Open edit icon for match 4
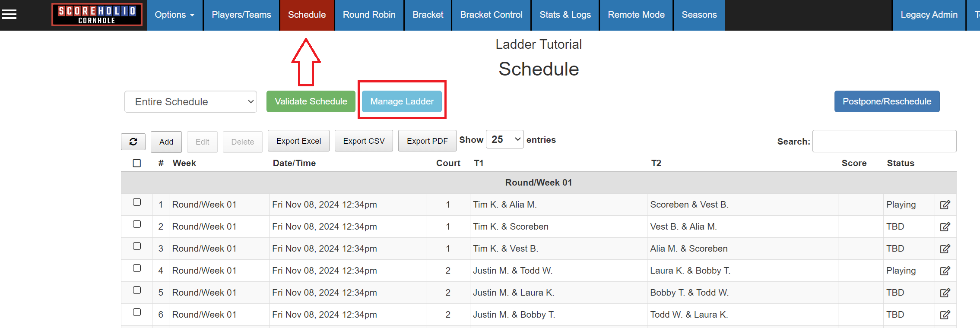This screenshot has height=328, width=980. pyautogui.click(x=945, y=271)
